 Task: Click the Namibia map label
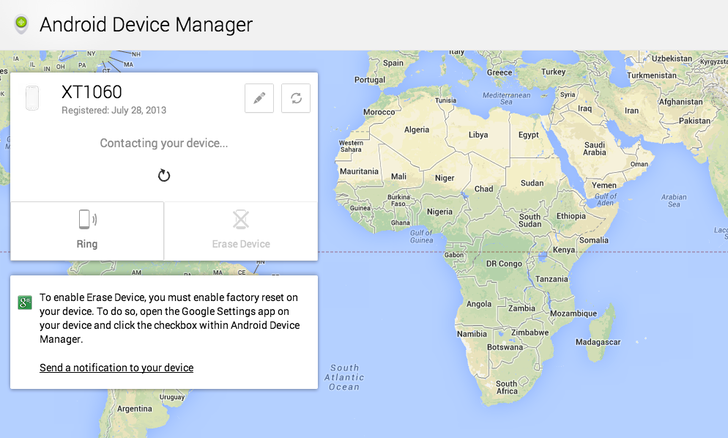click(471, 333)
